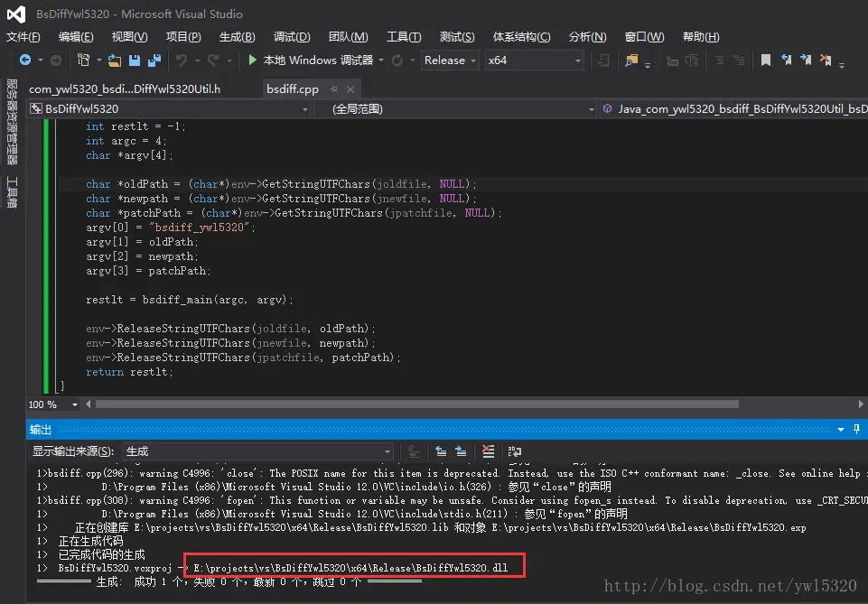Click the Navigate Forward arrow icon
This screenshot has width=868, height=604.
click(56, 60)
